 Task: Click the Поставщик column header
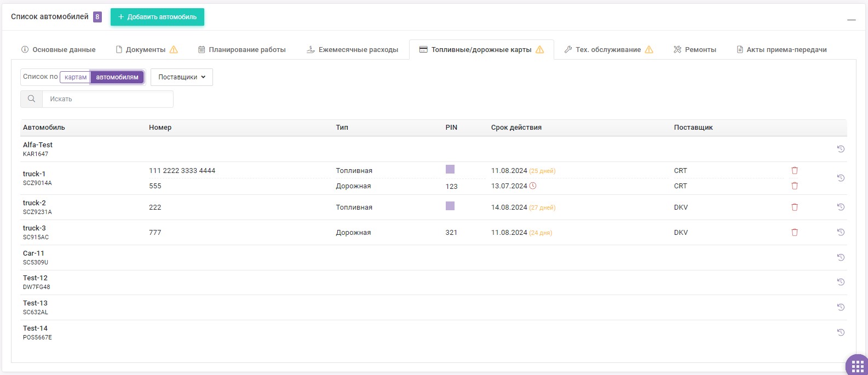[x=693, y=128]
